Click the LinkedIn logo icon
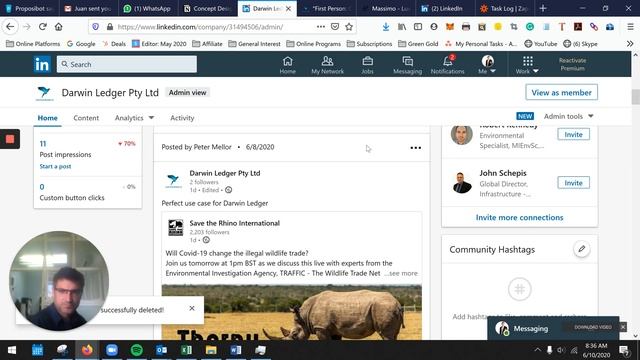 click(x=42, y=64)
